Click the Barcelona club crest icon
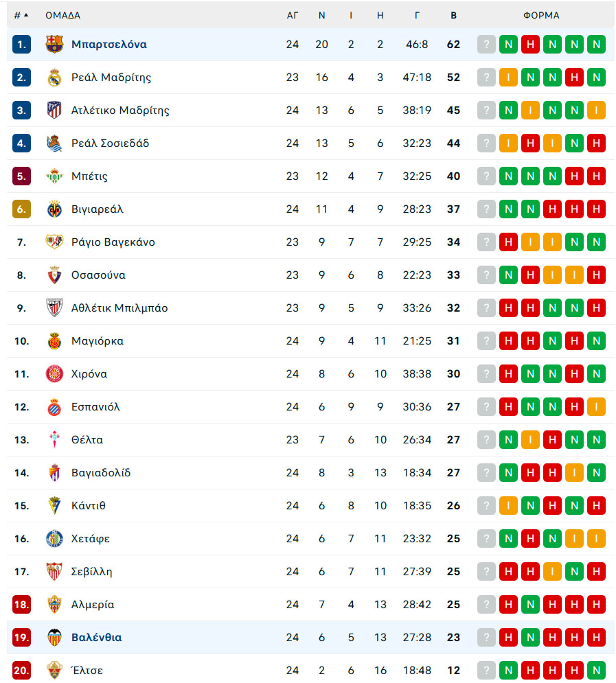 (x=54, y=45)
